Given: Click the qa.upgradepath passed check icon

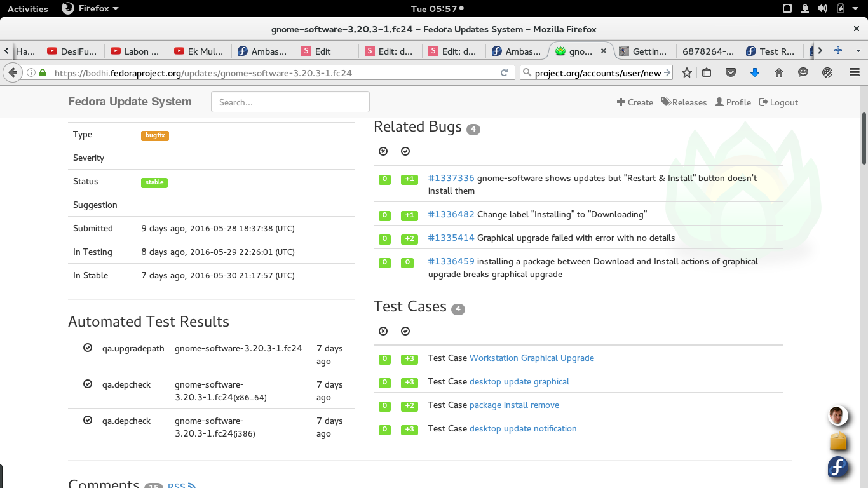Looking at the screenshot, I should click(88, 348).
